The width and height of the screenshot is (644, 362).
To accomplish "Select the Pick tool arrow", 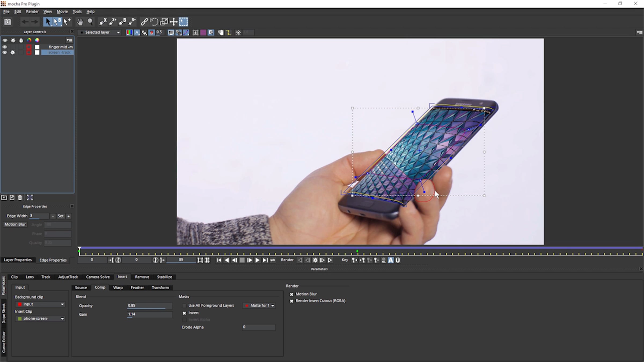I will (48, 22).
